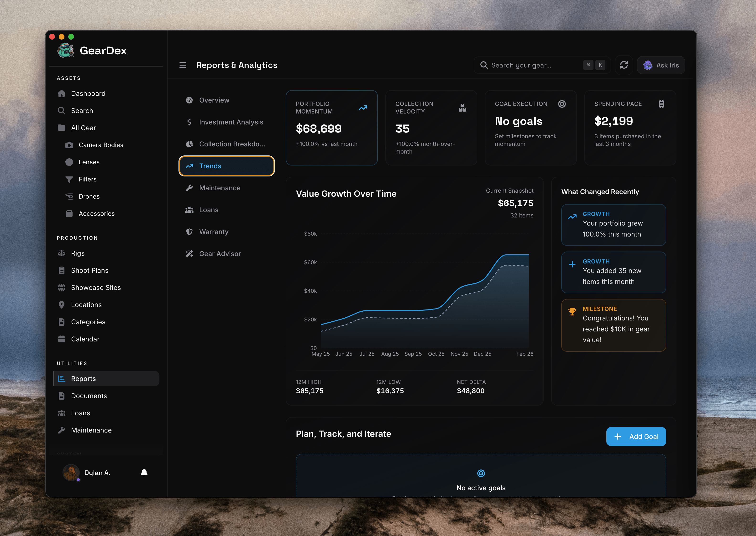The image size is (756, 536).
Task: Click the GearDex mascot logo
Action: [x=66, y=50]
